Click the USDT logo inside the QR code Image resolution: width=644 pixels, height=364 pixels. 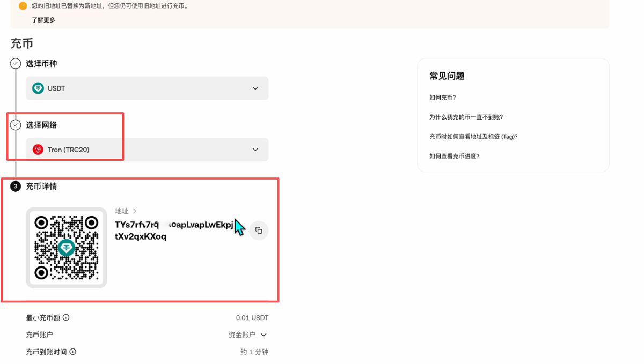(x=67, y=247)
